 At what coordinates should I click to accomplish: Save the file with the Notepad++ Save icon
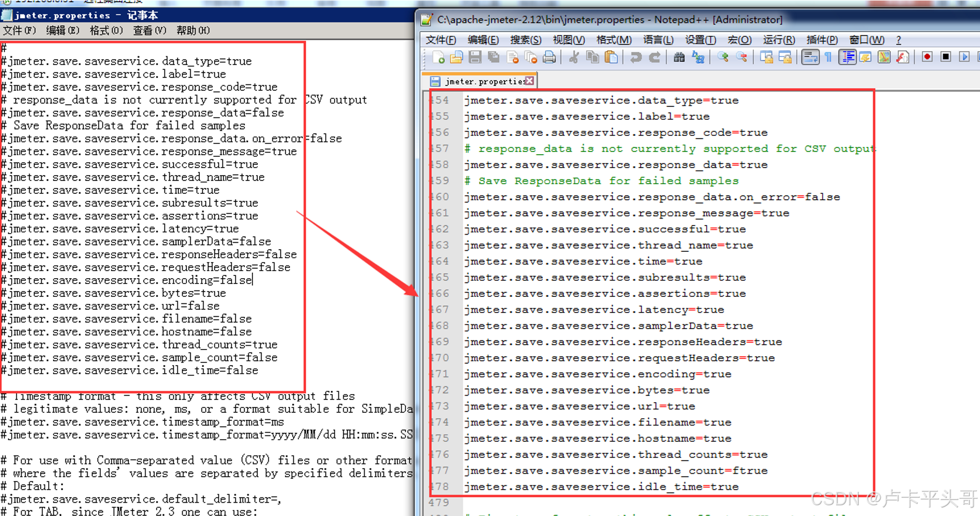pyautogui.click(x=475, y=57)
